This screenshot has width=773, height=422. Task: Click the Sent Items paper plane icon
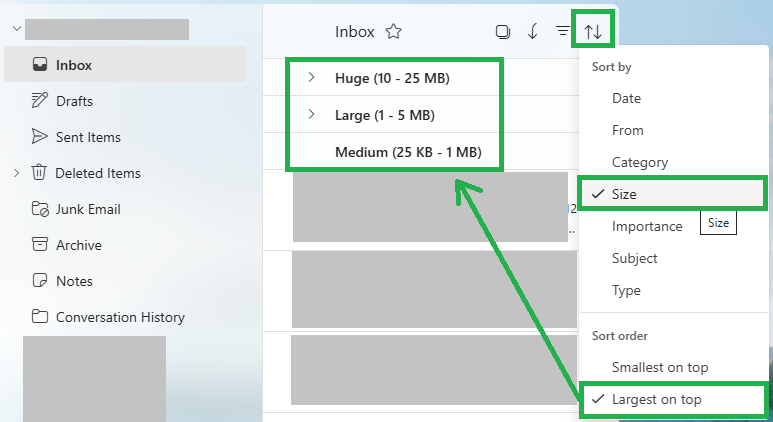(x=39, y=137)
